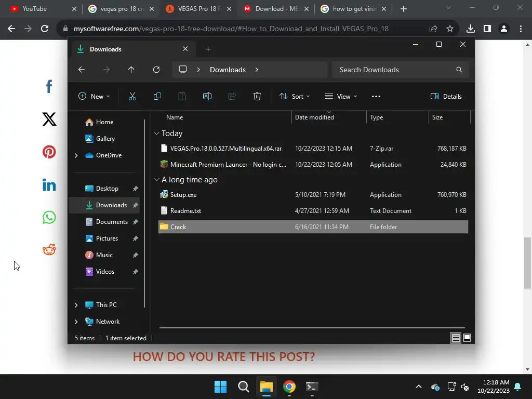This screenshot has height=399, width=532.
Task: Select Home in navigation pane
Action: tap(104, 122)
